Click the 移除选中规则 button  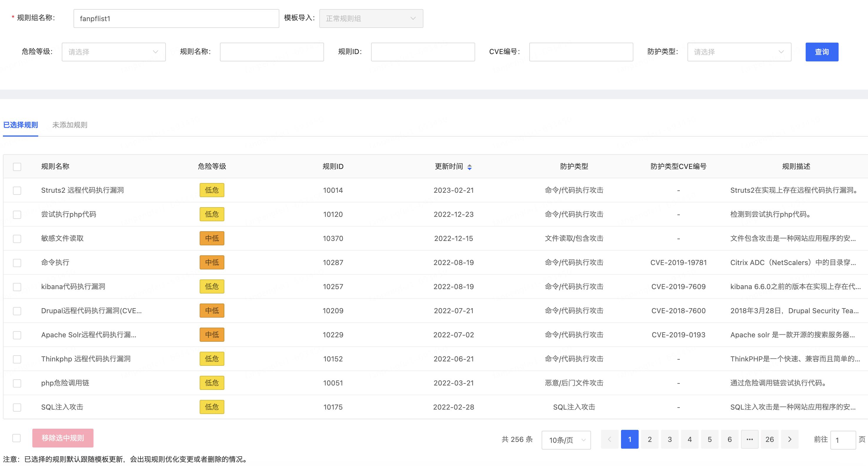63,438
